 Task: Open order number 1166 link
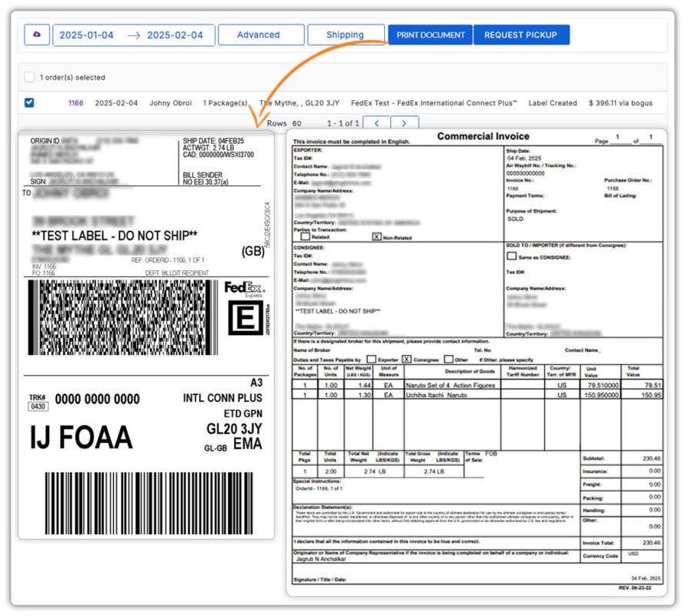coord(75,103)
